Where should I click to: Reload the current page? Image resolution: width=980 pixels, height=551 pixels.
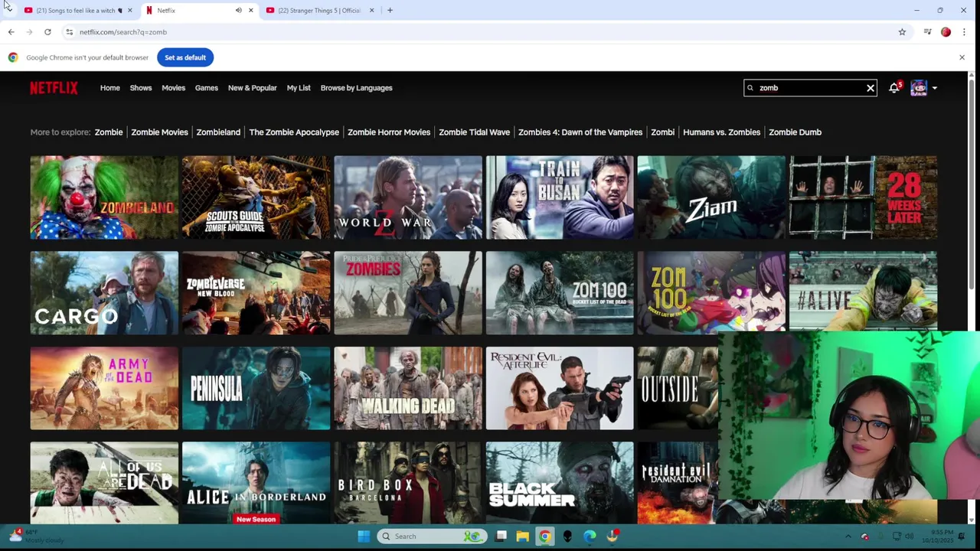pos(47,32)
